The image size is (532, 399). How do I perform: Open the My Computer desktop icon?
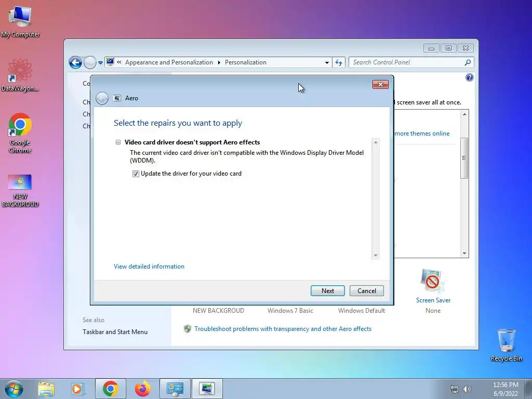(x=20, y=21)
